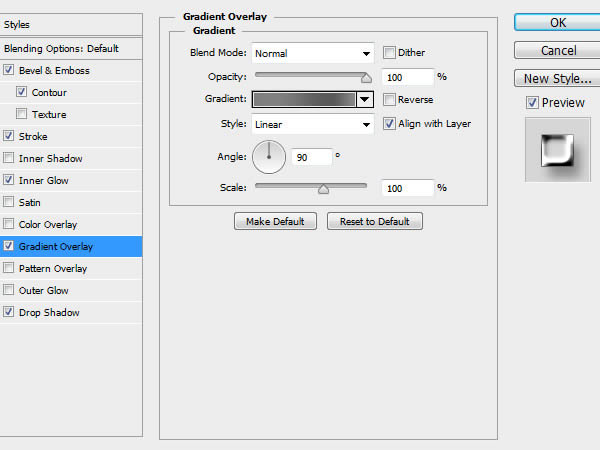
Task: Select the Inner Shadow label
Action: pos(51,158)
